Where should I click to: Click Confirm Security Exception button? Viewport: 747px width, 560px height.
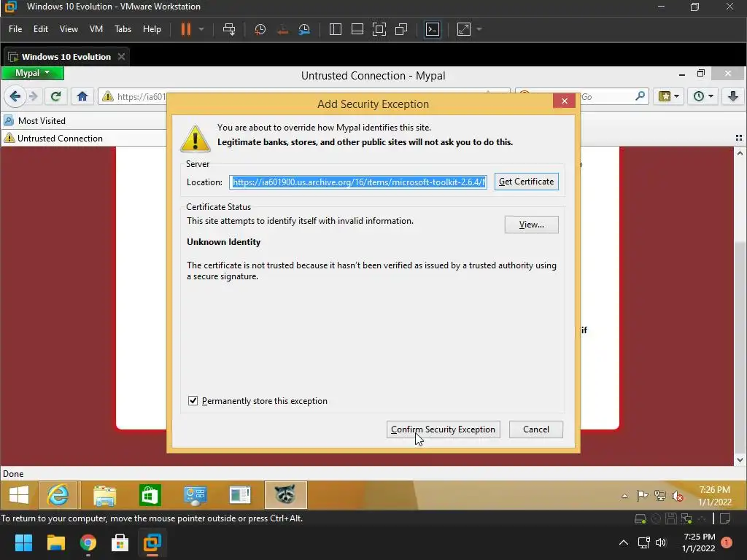pyautogui.click(x=443, y=429)
